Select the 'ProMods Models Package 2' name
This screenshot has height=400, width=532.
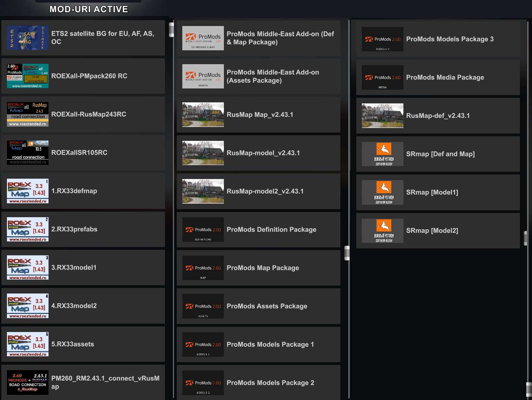270,383
